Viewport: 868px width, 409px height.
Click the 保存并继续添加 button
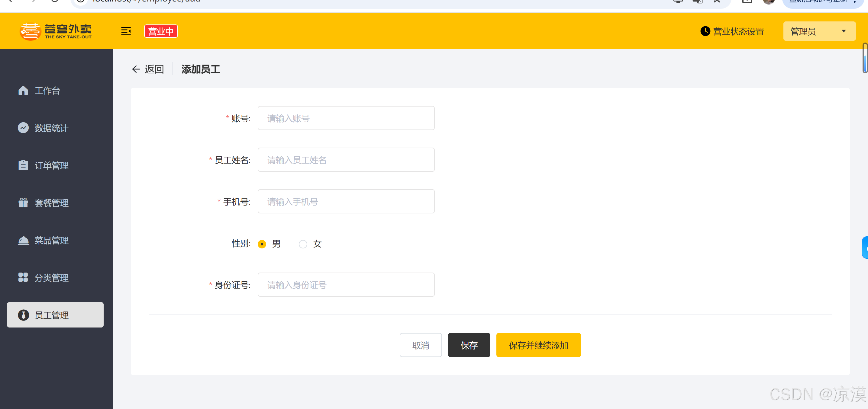[538, 345]
